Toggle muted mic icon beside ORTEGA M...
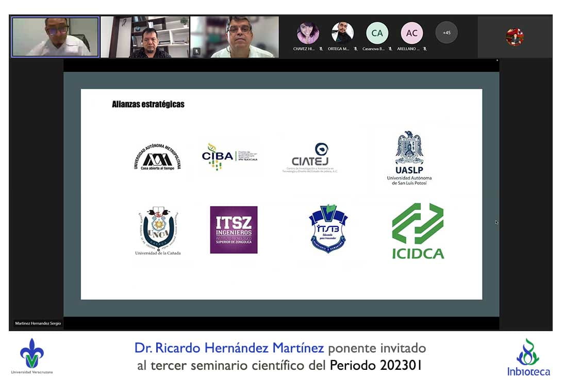Screen dimensions: 562x392 click(x=355, y=49)
